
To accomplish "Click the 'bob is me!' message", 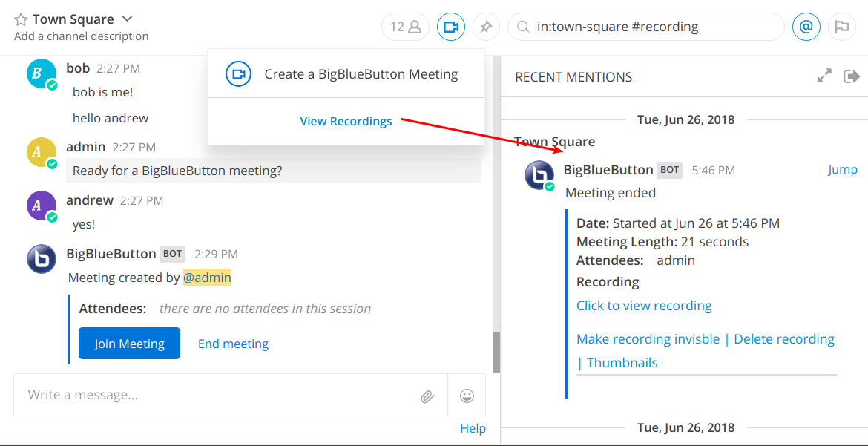I will (103, 91).
